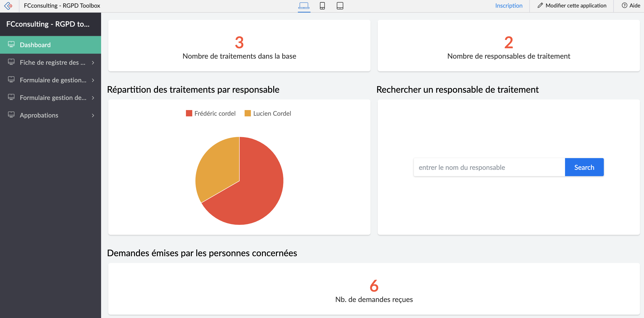Click 'Demandes émises par les personnes concernées' heading
644x318 pixels.
point(202,253)
